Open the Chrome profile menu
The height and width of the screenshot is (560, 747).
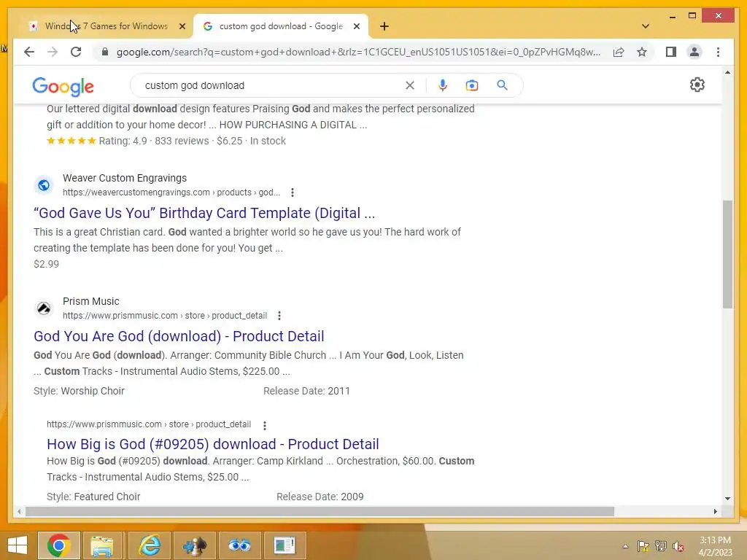[x=694, y=52]
